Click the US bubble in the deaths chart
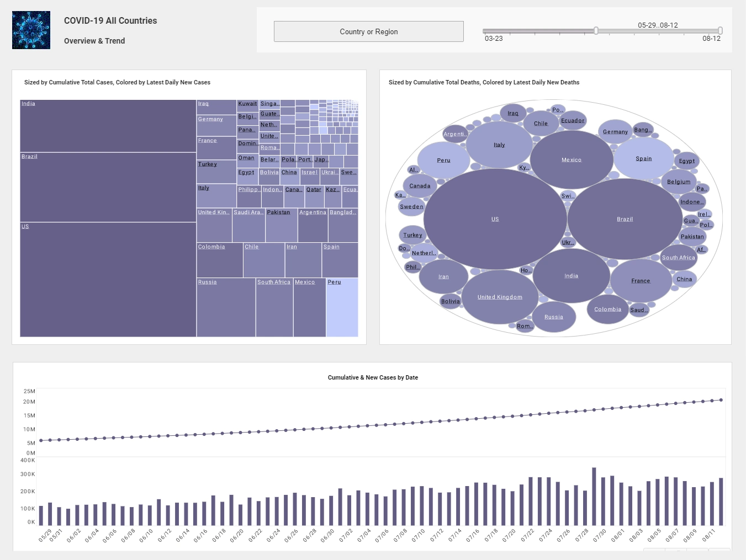The image size is (746, 560). coord(494,219)
